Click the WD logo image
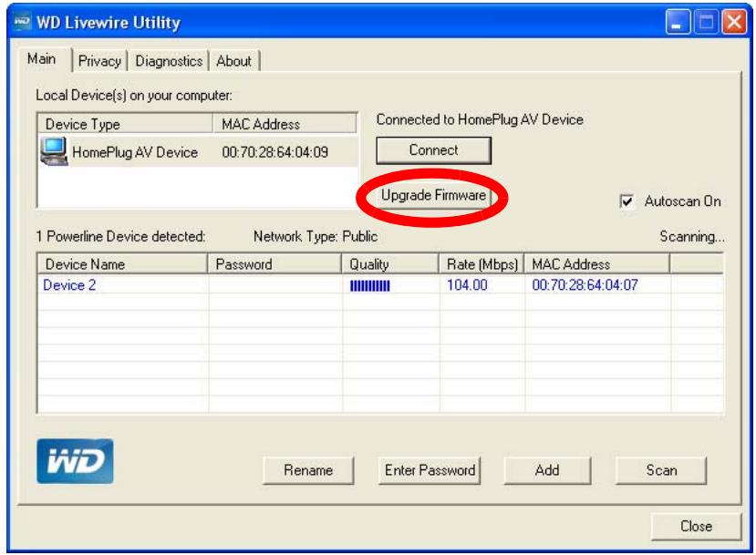This screenshot has height=555, width=756. pos(75,461)
